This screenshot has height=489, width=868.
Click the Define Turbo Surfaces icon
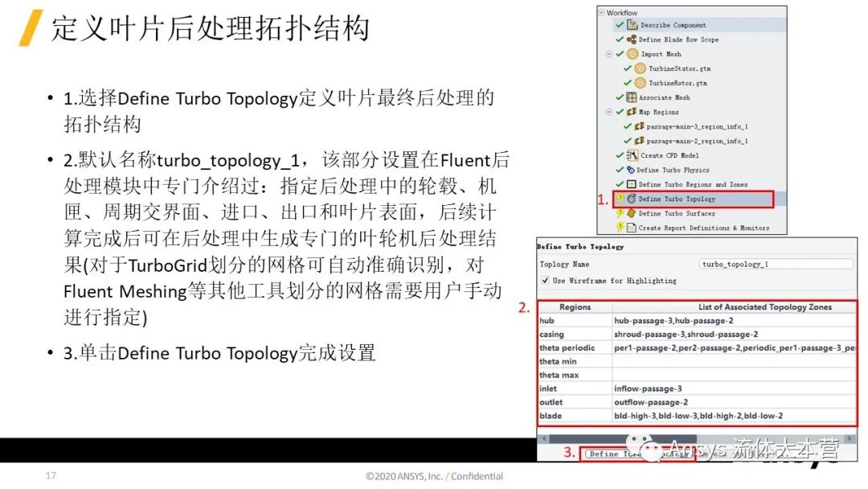click(x=631, y=213)
